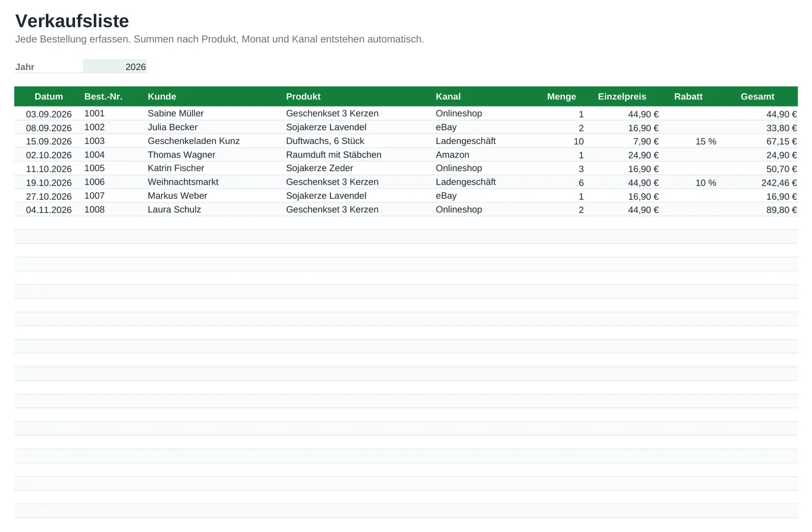Click the Best.-Nr. column header
Screen dimensions: 812x532
click(x=103, y=96)
